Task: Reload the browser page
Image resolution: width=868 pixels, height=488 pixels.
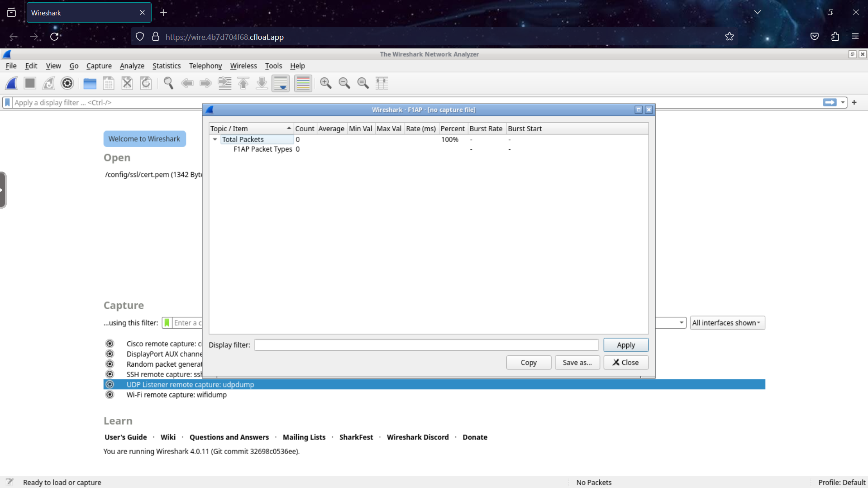Action: 54,37
